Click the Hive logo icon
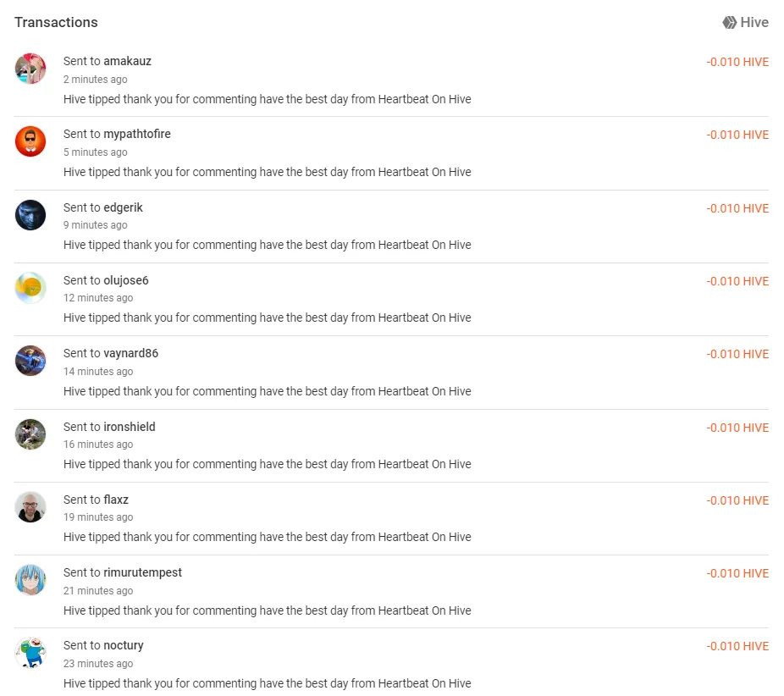This screenshot has height=696, width=784. [730, 23]
